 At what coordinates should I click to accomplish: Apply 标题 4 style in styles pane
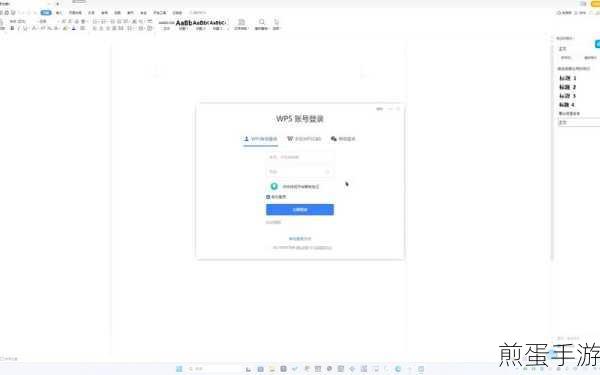tap(567, 105)
